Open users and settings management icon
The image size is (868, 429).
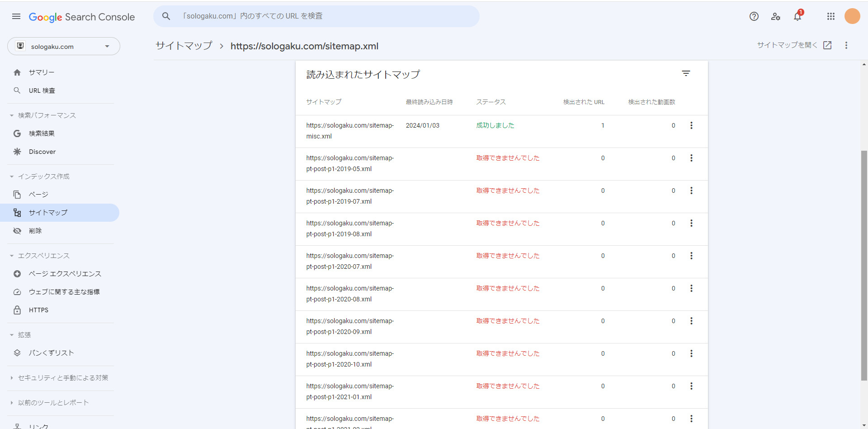coord(775,17)
